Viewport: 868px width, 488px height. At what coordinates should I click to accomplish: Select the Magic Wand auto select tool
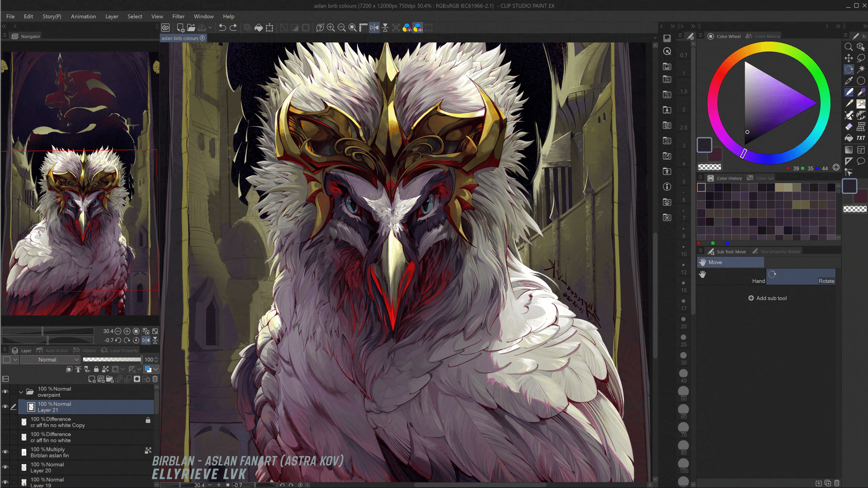coord(861,69)
